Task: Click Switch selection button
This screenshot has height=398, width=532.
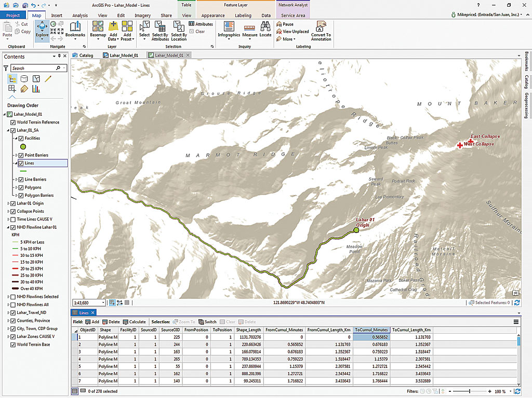Action: click(x=207, y=322)
